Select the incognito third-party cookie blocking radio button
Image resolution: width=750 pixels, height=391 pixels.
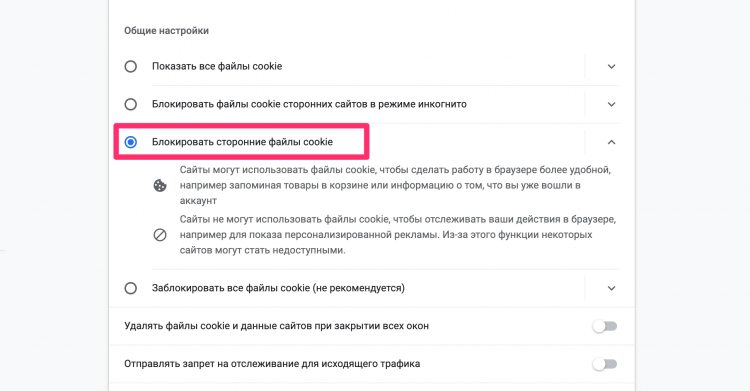pos(131,104)
